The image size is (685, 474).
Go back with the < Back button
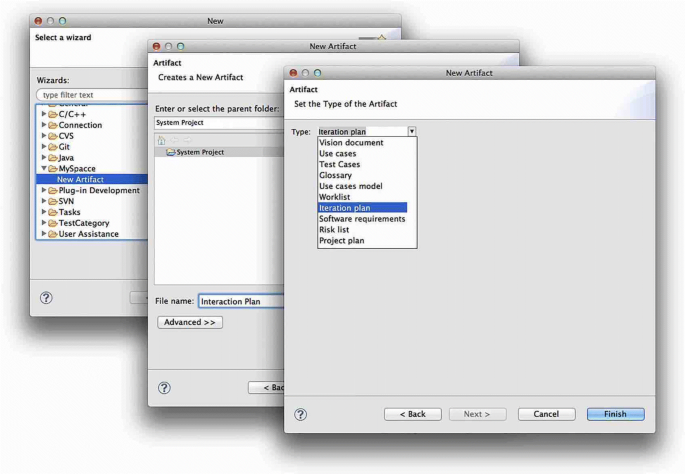(413, 414)
